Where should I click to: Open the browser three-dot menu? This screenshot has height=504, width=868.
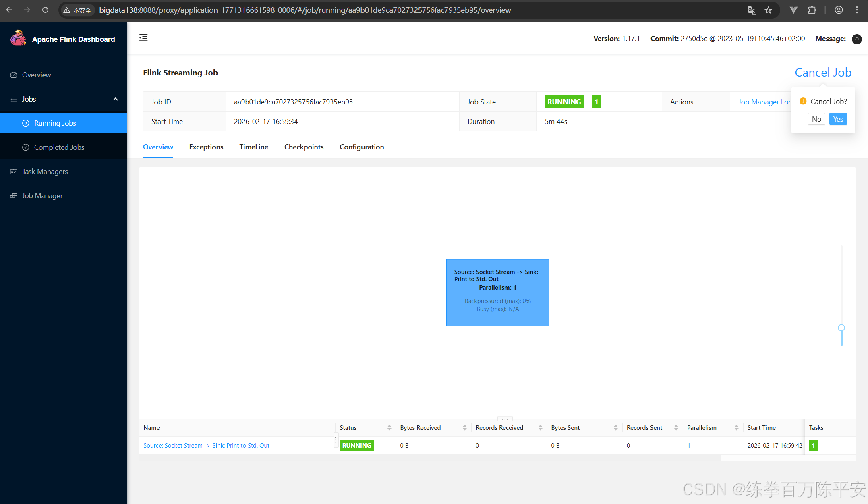pos(857,10)
